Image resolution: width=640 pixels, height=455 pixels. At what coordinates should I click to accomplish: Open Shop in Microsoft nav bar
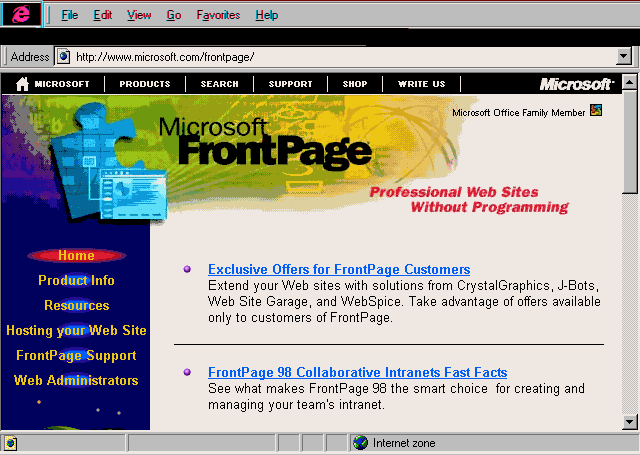(x=355, y=84)
